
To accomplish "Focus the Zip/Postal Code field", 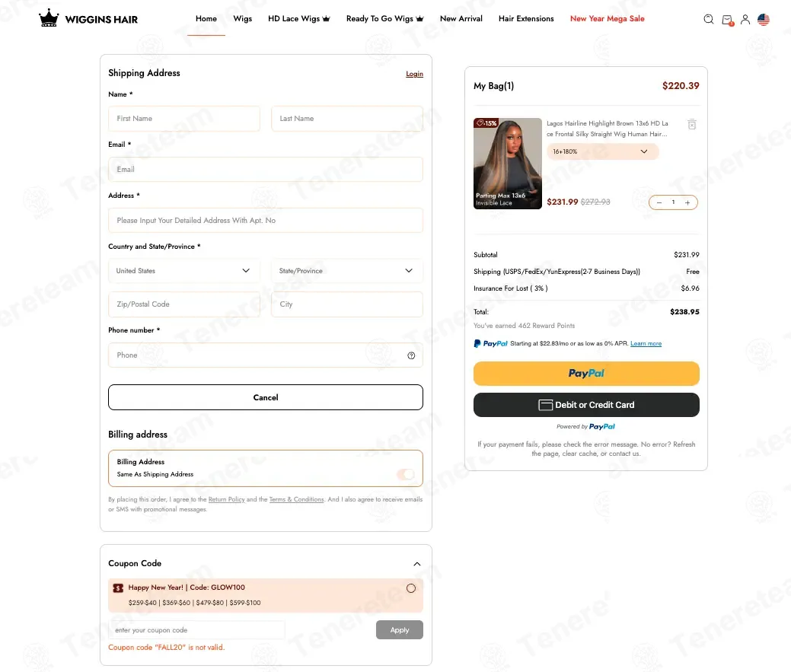I will 183,304.
